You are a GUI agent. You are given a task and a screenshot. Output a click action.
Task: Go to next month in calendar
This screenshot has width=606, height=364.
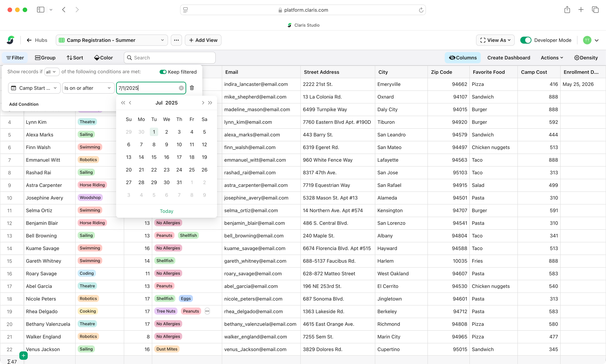coord(203,103)
